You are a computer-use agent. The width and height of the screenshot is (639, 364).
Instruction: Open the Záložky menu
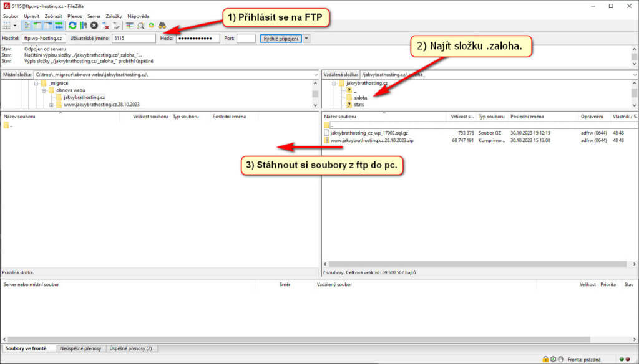(x=113, y=16)
